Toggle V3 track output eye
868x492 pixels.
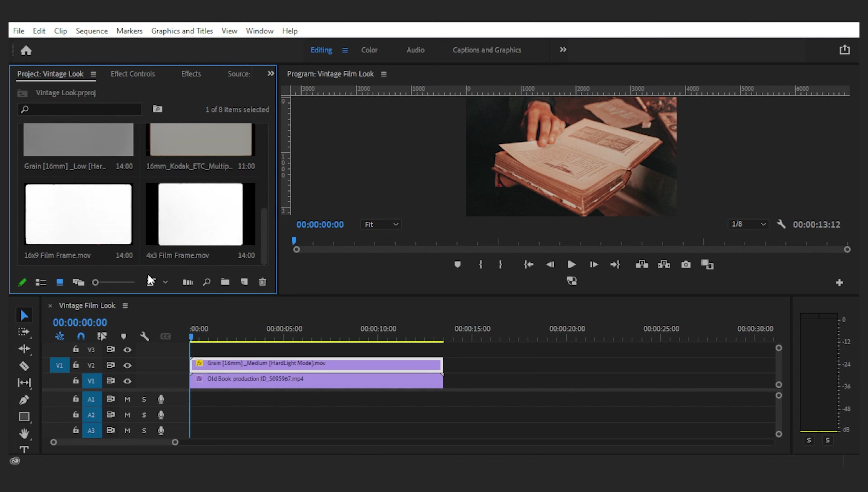pyautogui.click(x=127, y=350)
